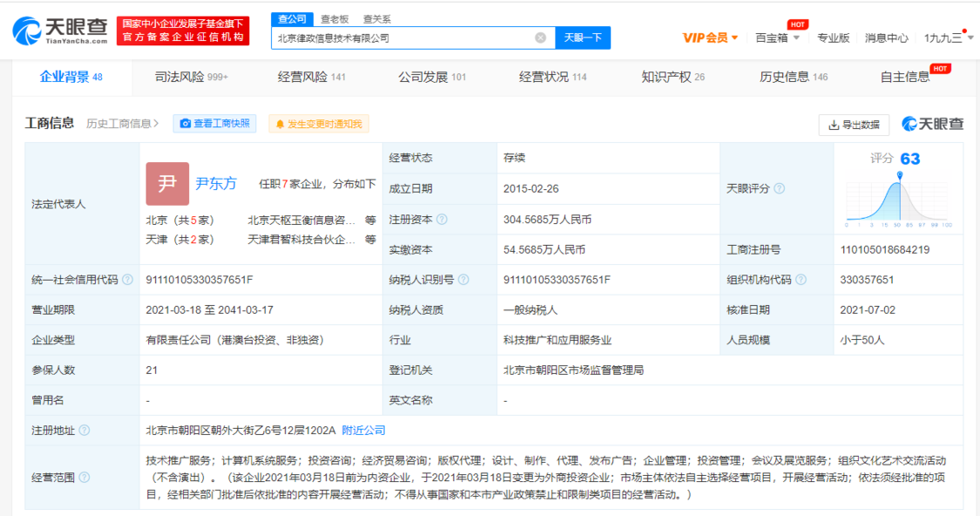
Task: Open the 专业版 link
Action: tap(833, 37)
